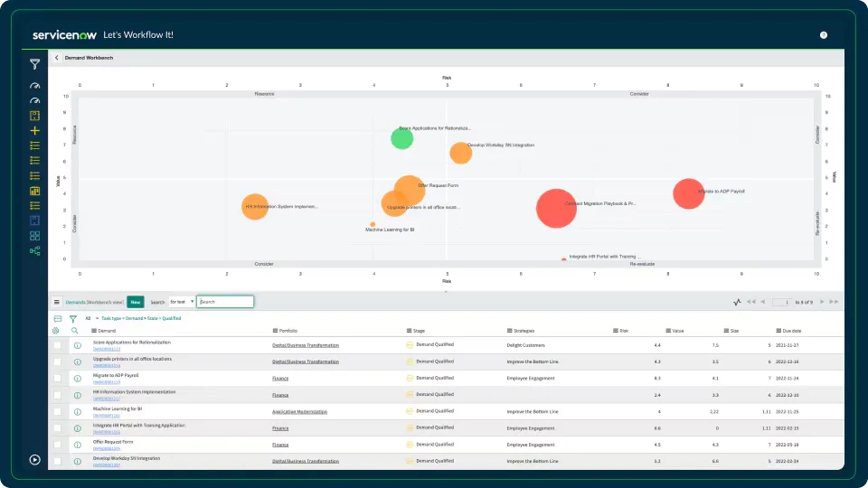This screenshot has height=488, width=868.
Task: Click the yellow plus icon in sidebar
Action: click(x=35, y=130)
